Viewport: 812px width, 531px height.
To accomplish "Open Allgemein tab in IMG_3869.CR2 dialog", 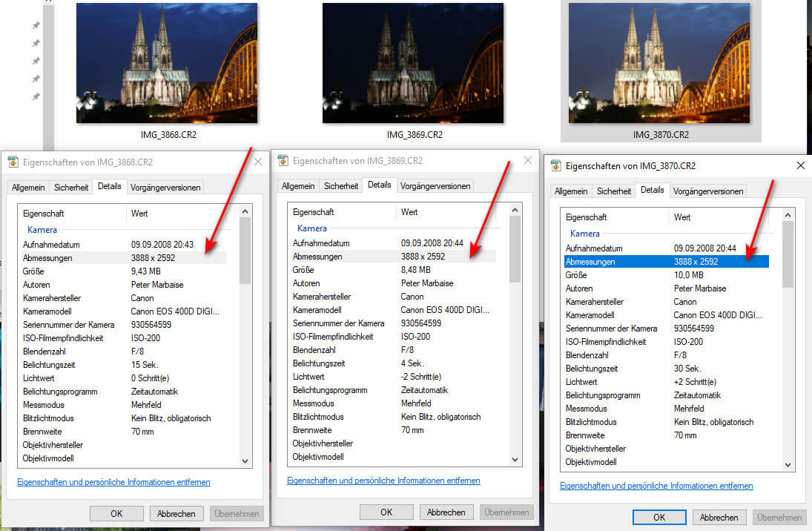I will coord(298,186).
